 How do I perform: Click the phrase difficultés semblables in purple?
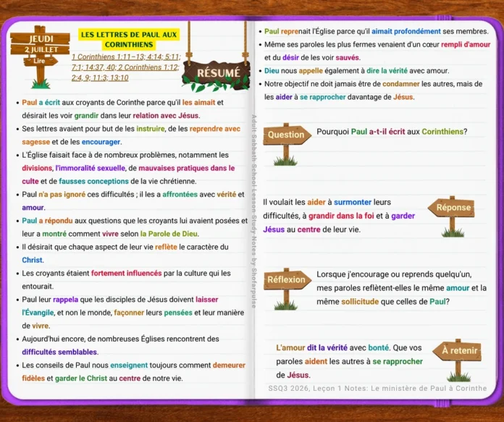pos(59,352)
